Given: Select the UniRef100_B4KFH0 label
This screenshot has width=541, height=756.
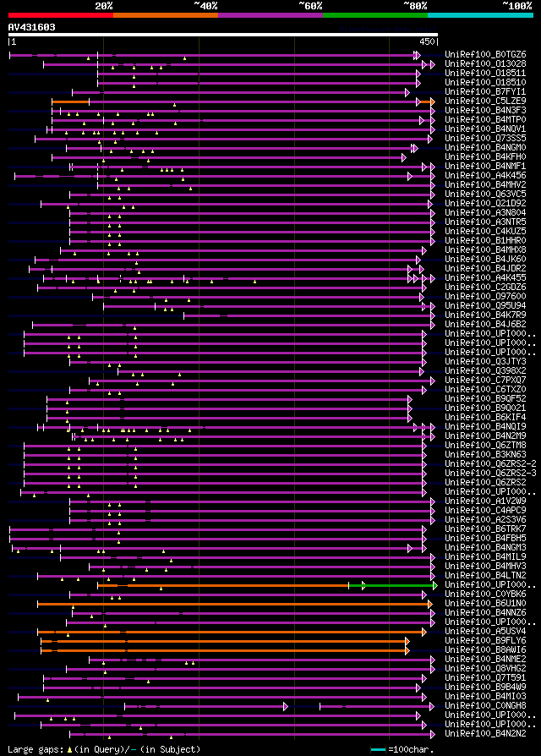Looking at the screenshot, I should tap(485, 156).
